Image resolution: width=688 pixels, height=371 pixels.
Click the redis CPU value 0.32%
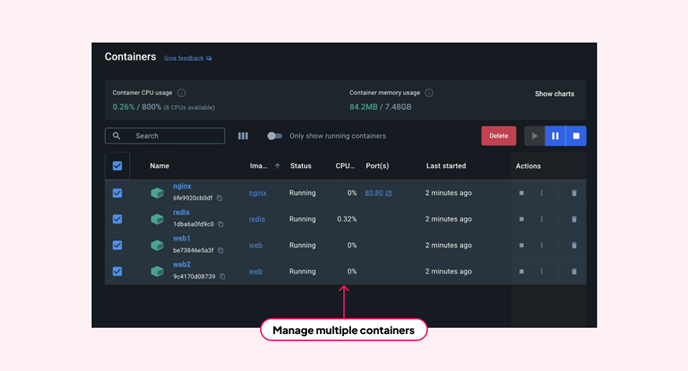point(347,219)
